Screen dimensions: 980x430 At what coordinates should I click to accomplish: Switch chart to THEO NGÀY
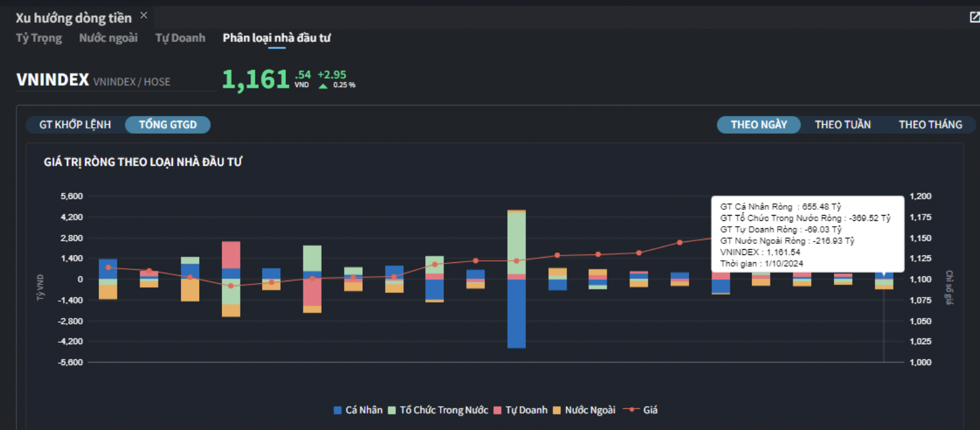tap(759, 125)
